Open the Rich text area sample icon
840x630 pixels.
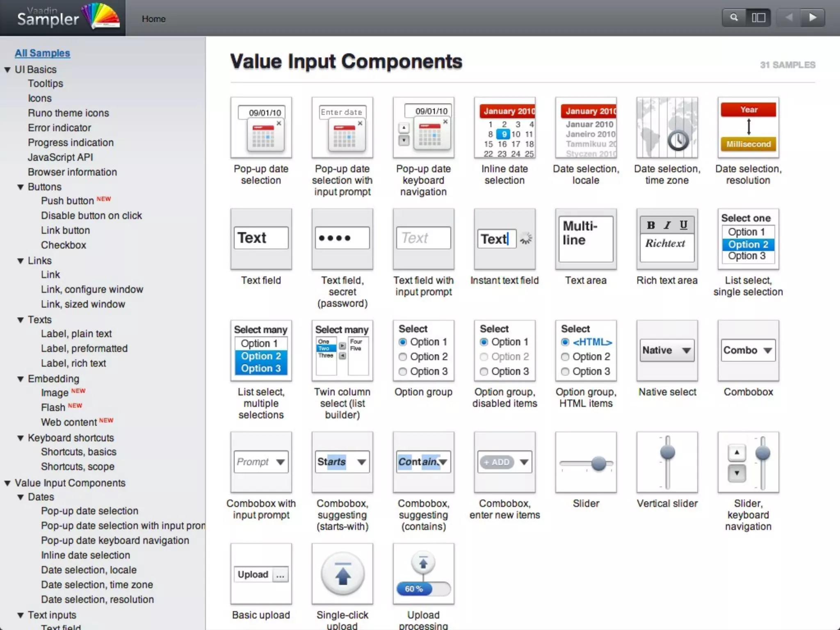pos(667,239)
